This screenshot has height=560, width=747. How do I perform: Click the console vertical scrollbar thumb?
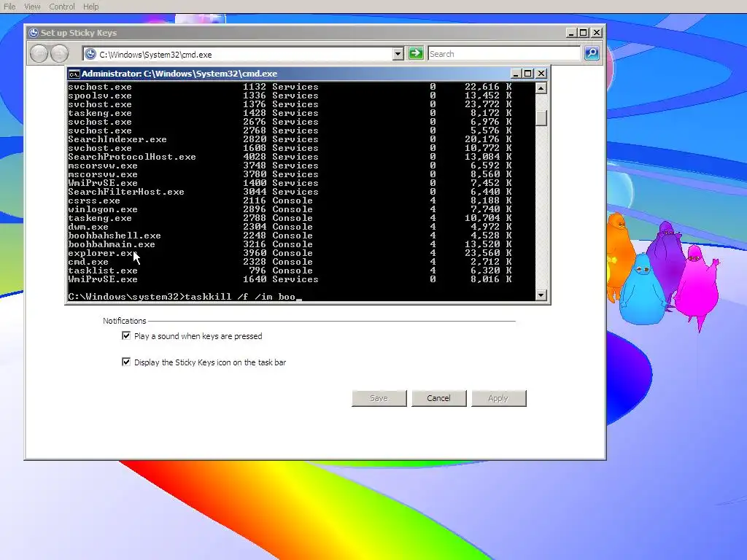pyautogui.click(x=541, y=117)
